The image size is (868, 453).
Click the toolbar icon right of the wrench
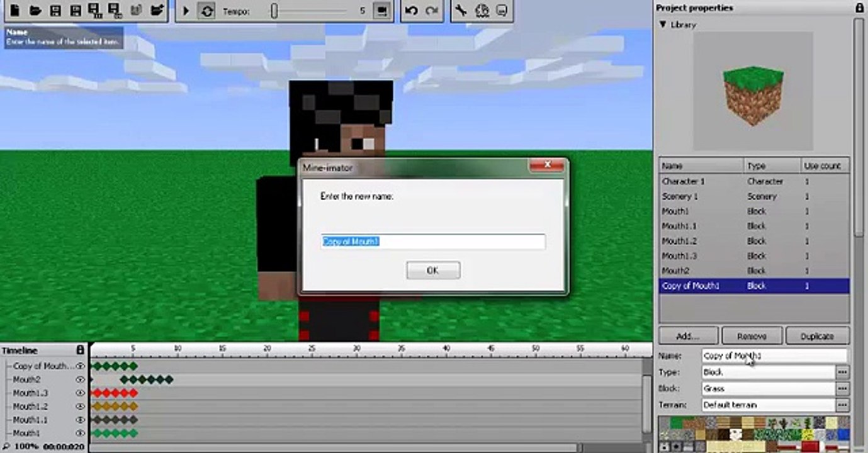click(x=482, y=11)
